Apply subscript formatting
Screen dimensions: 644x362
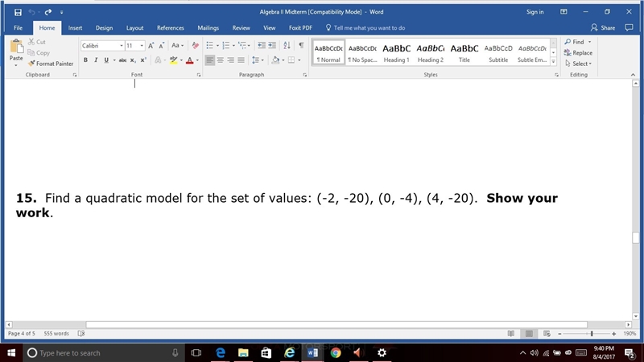[133, 60]
